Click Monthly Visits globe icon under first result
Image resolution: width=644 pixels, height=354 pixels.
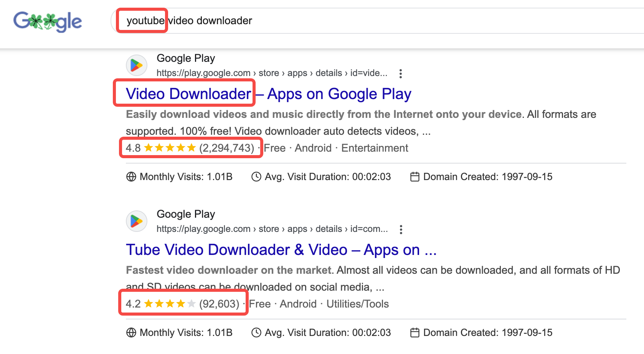coord(131,177)
